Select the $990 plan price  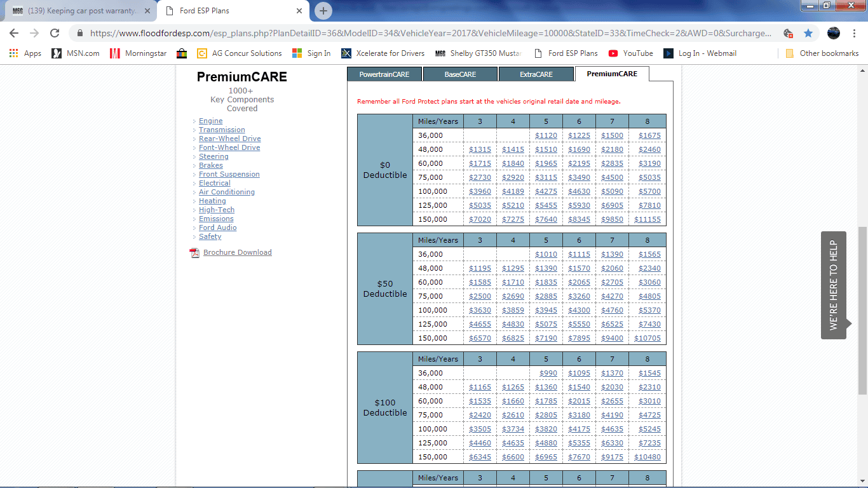(x=548, y=373)
